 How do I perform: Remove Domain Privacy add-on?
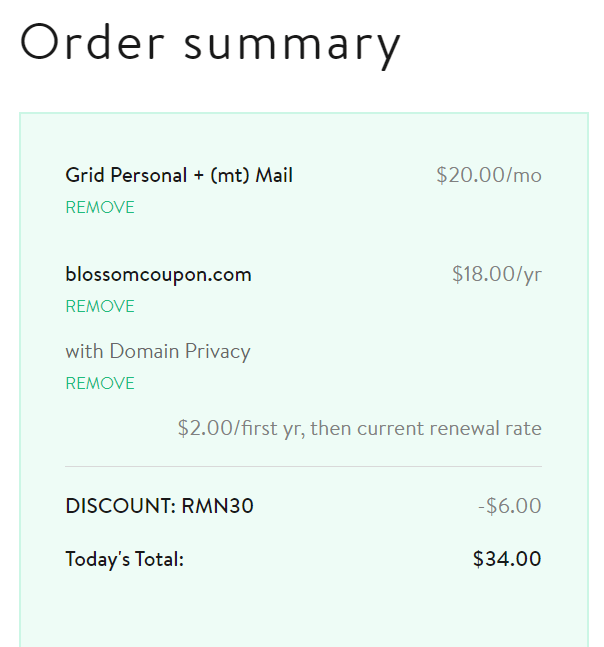pyautogui.click(x=100, y=383)
